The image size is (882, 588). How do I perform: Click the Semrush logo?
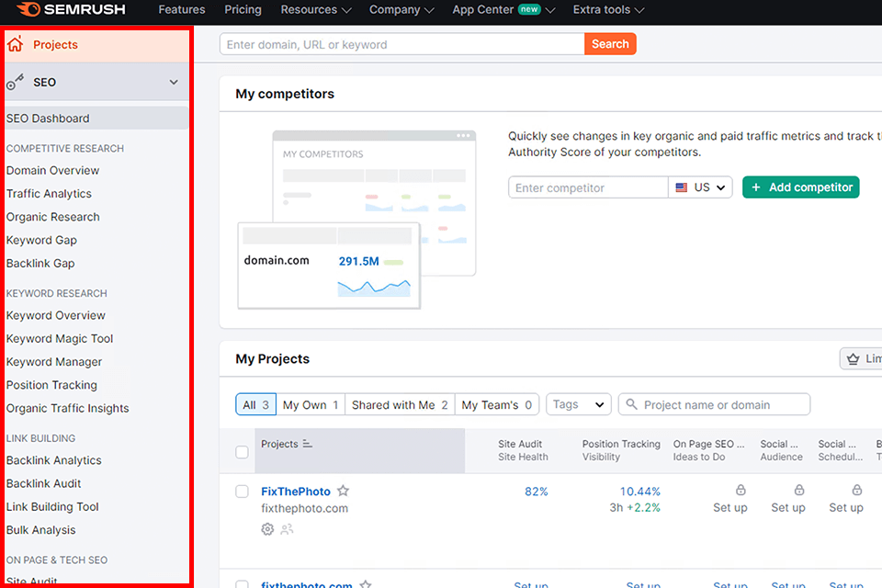(71, 9)
